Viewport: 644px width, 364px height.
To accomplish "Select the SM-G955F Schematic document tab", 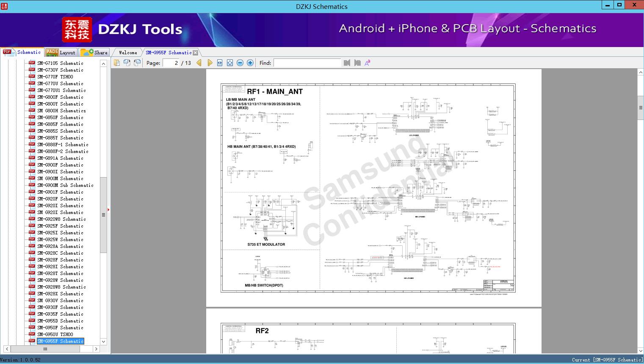I will (169, 53).
